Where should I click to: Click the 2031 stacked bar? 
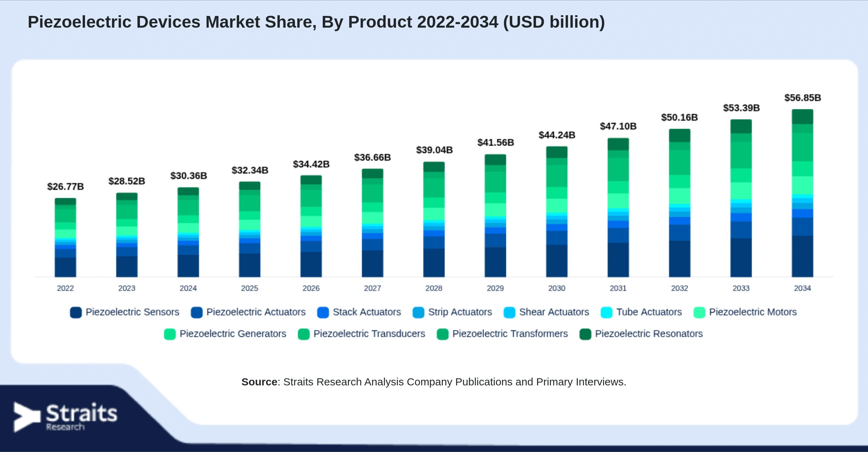[618, 207]
